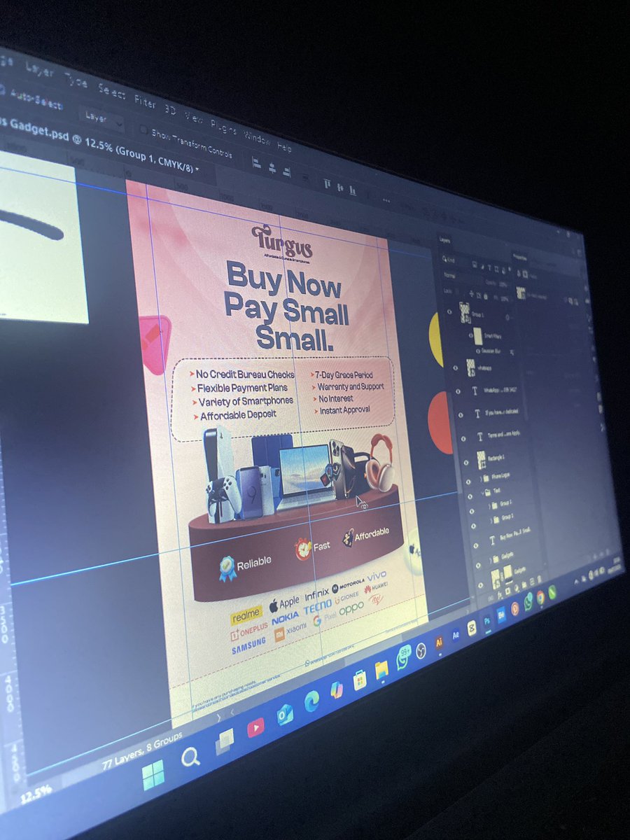630x840 pixels.
Task: Click the '77 Layers, 8 Groups' status text
Action: (142, 751)
